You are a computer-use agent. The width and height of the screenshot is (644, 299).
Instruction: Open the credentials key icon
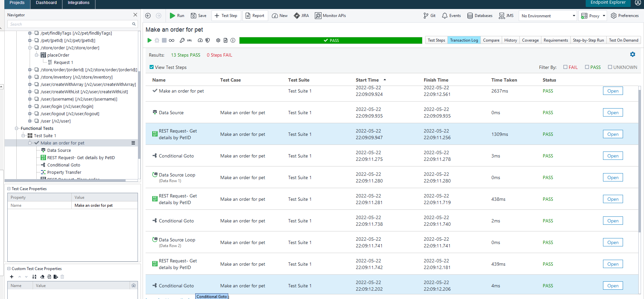pos(182,40)
